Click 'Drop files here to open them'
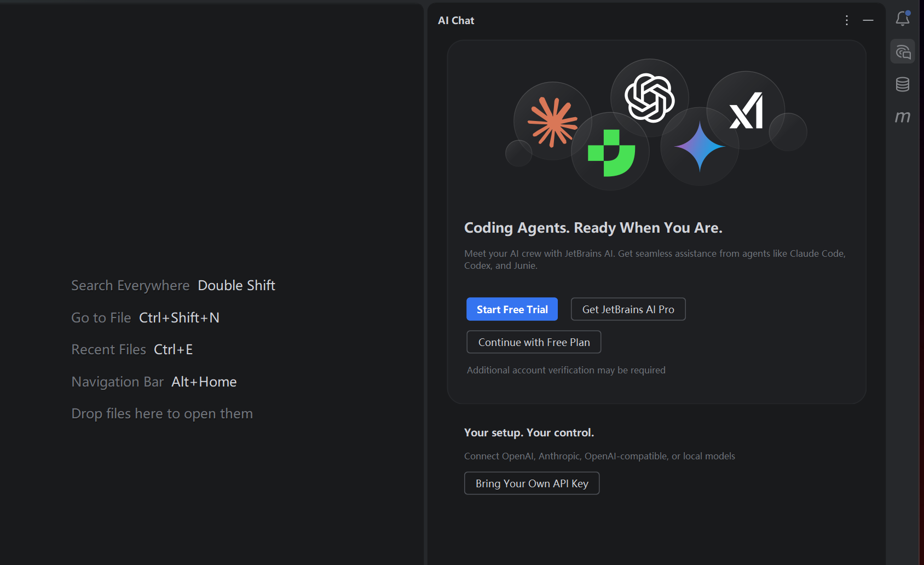This screenshot has height=565, width=924. click(x=162, y=413)
